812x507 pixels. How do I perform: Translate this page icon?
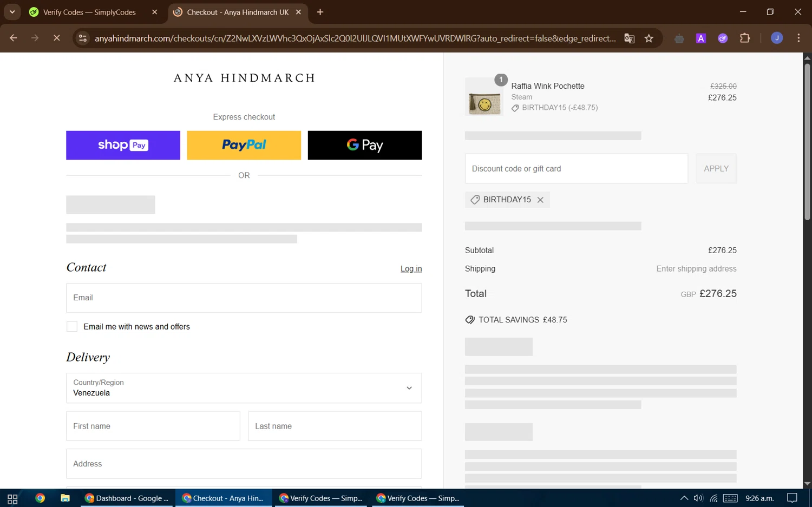pos(629,38)
